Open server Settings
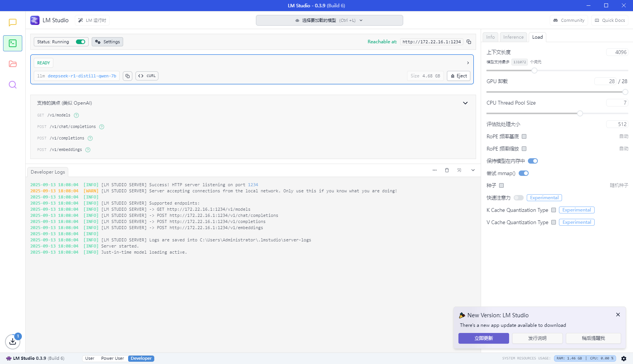Image resolution: width=633 pixels, height=364 pixels. click(x=107, y=42)
